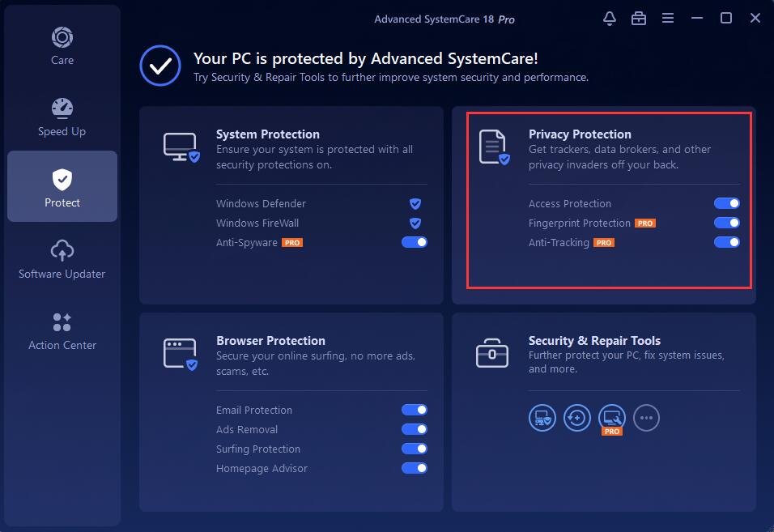Close the Advanced SystemCare window
The image size is (774, 532).
point(755,19)
